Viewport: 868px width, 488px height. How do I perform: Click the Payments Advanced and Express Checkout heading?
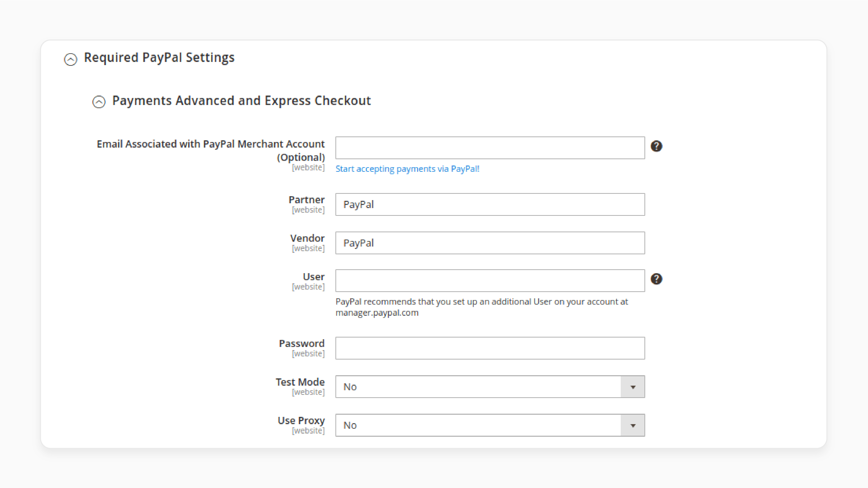241,101
